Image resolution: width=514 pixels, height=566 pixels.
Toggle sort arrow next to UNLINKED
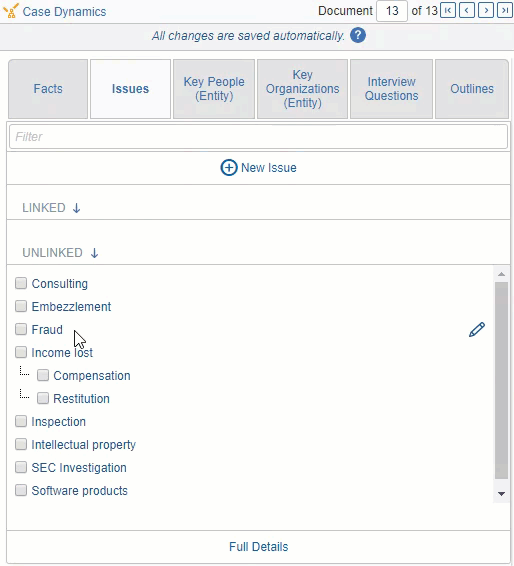coord(94,253)
